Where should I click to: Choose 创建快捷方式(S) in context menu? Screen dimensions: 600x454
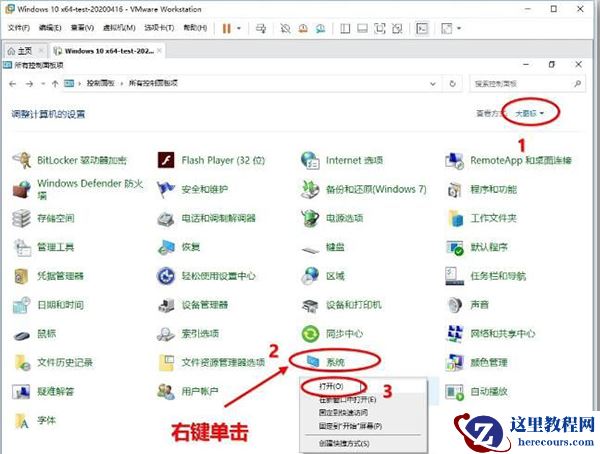[344, 444]
